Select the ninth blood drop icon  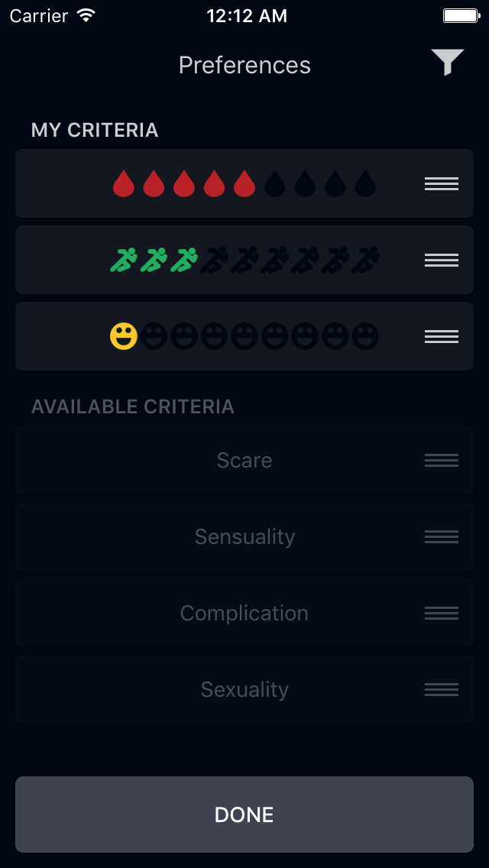pyautogui.click(x=365, y=184)
